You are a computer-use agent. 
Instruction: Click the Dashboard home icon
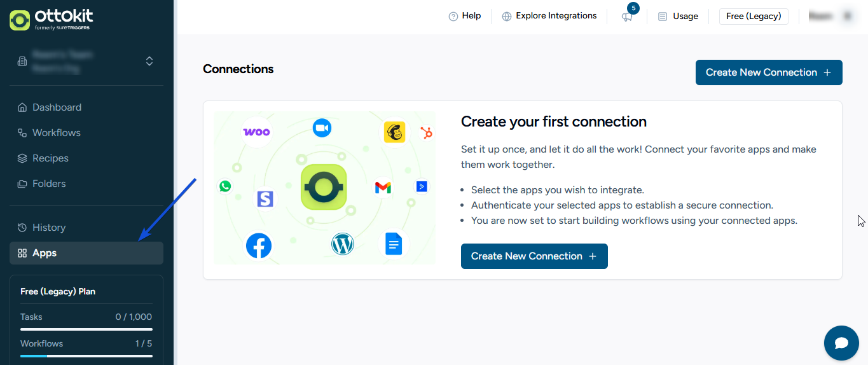[22, 107]
